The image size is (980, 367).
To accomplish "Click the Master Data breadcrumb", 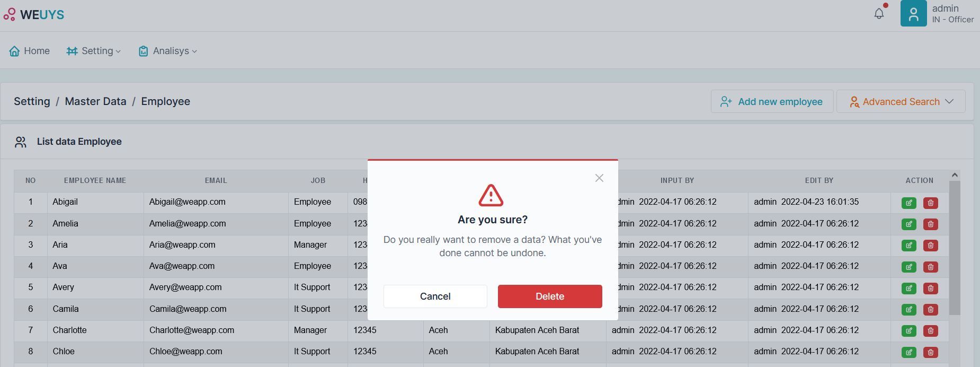I will tap(95, 101).
